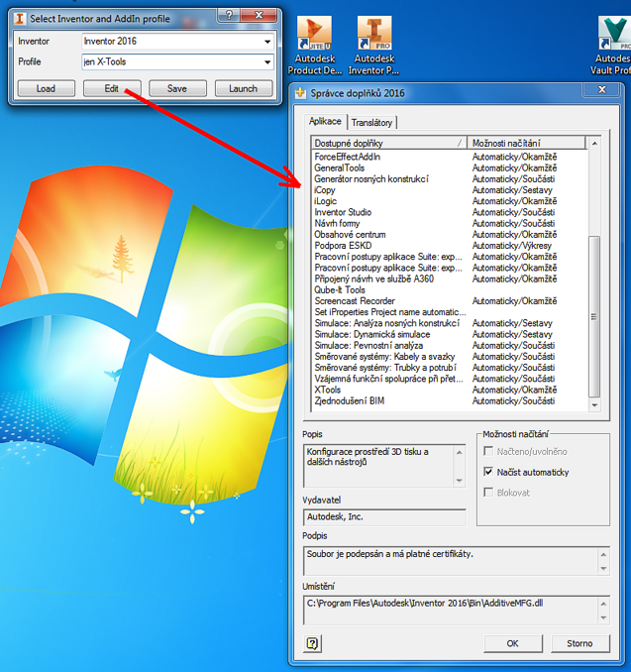Viewport: 631px width, 672px height.
Task: Click Podpis field scroll up arrow
Action: (x=603, y=555)
